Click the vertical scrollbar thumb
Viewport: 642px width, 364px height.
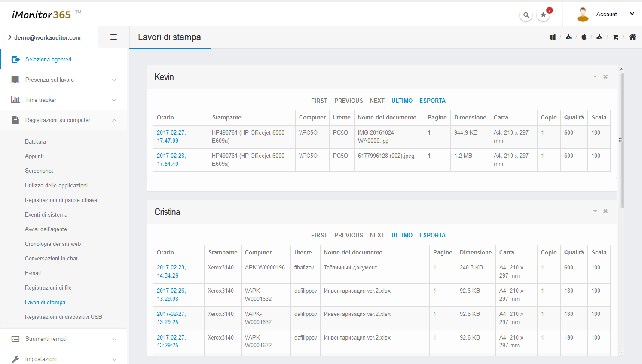pyautogui.click(x=621, y=140)
